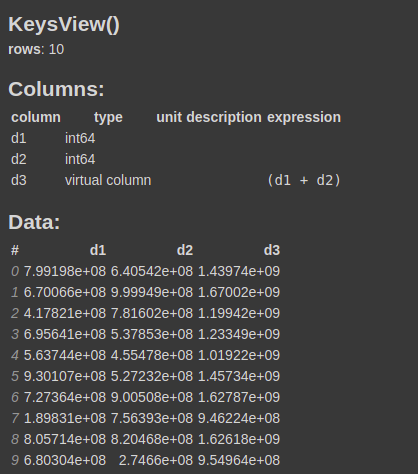Click int64 type of d2 row
This screenshot has height=474, width=418.
point(80,159)
